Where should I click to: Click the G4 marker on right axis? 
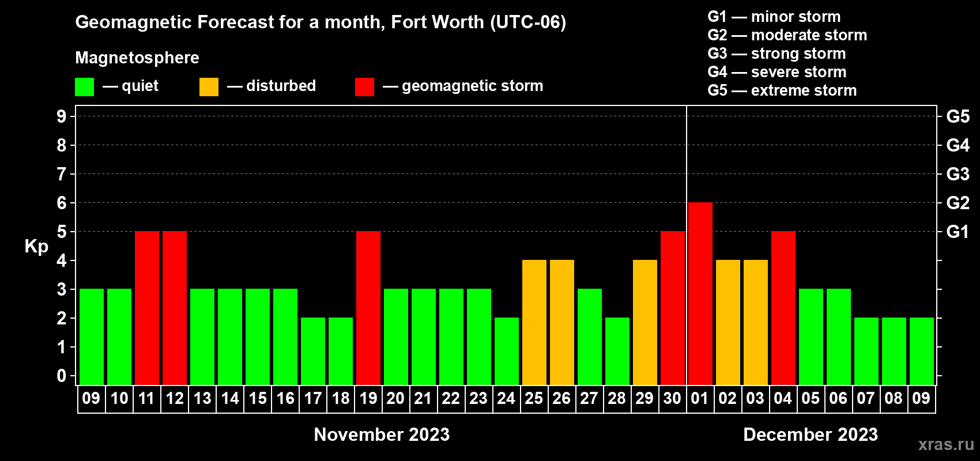[958, 145]
